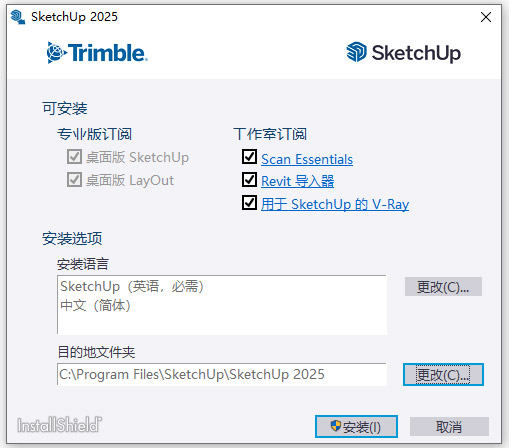Click the 取消 cancel button
509x448 pixels.
click(449, 426)
